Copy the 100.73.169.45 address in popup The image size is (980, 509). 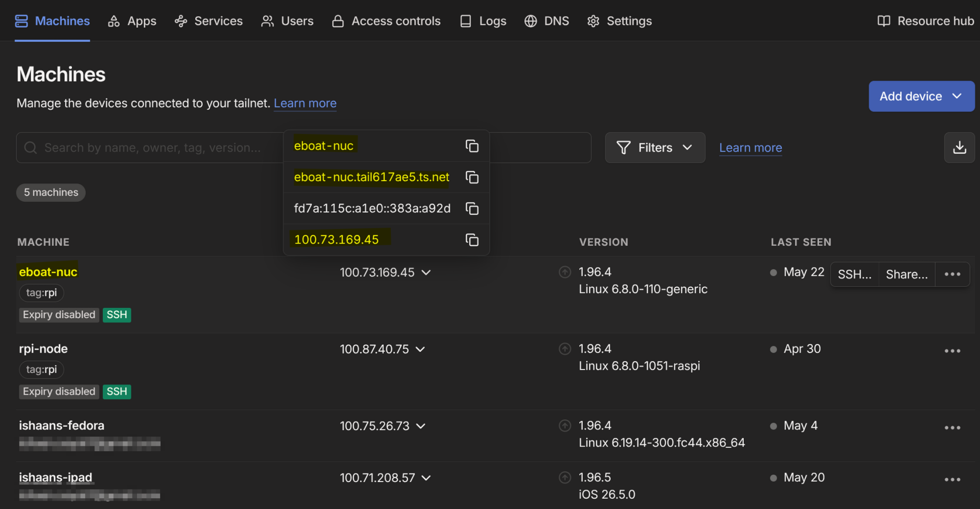472,240
